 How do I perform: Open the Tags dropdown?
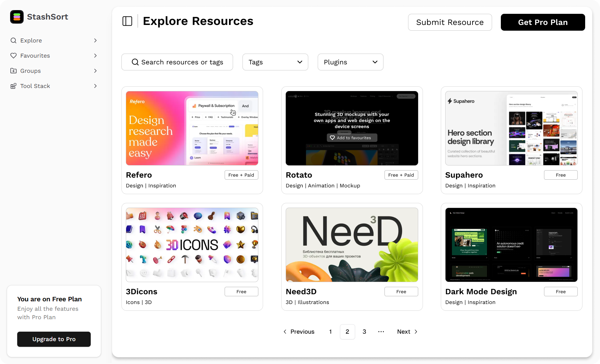click(x=275, y=62)
